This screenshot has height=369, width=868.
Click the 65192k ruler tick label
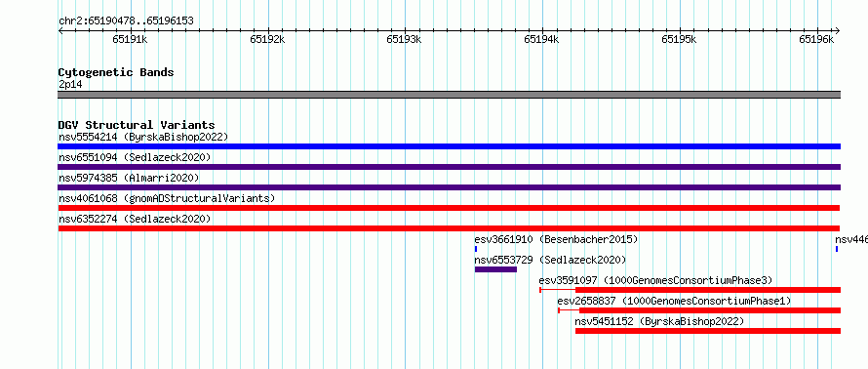[x=267, y=39]
